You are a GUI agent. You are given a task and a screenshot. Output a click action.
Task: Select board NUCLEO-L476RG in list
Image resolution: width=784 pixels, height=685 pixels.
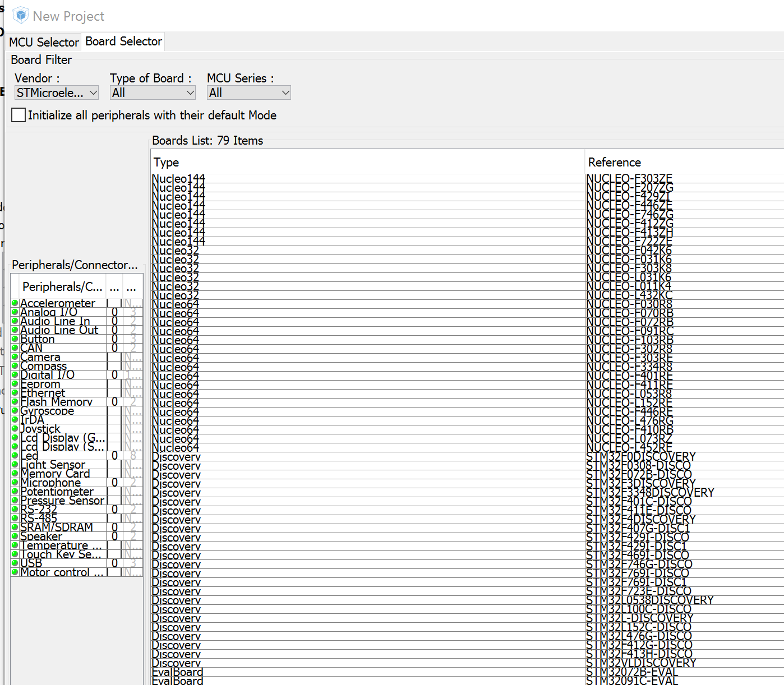tap(468, 421)
